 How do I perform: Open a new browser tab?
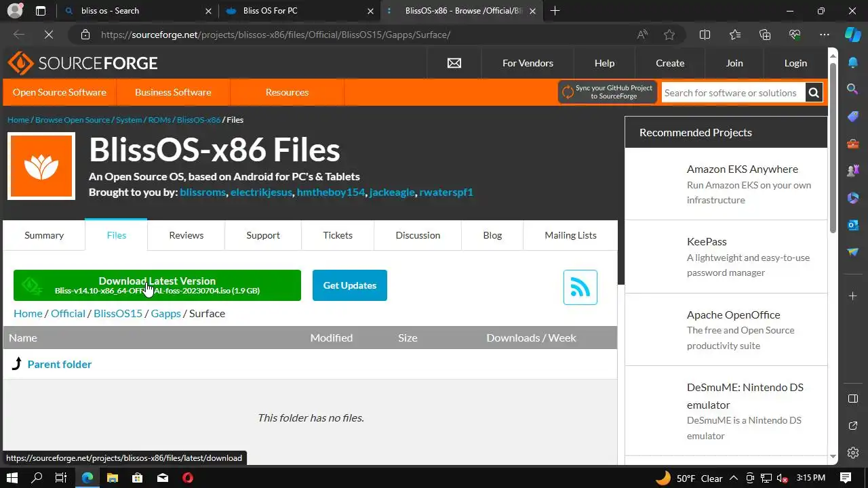(x=555, y=11)
